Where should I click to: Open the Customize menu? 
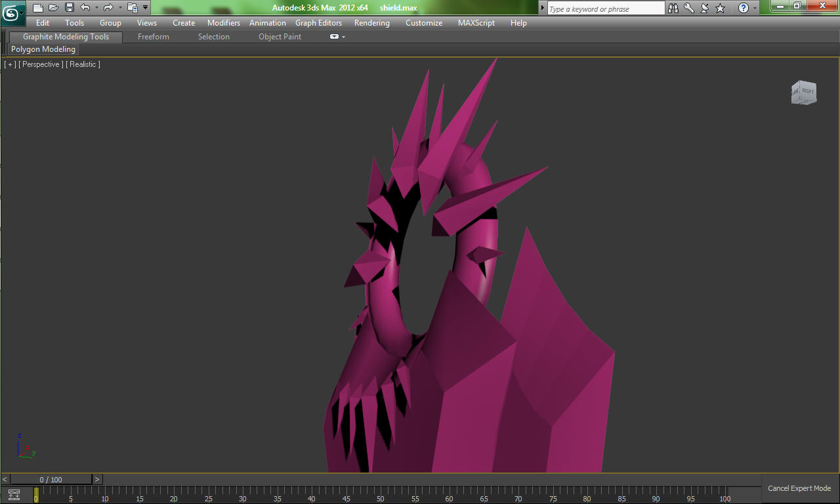click(424, 23)
